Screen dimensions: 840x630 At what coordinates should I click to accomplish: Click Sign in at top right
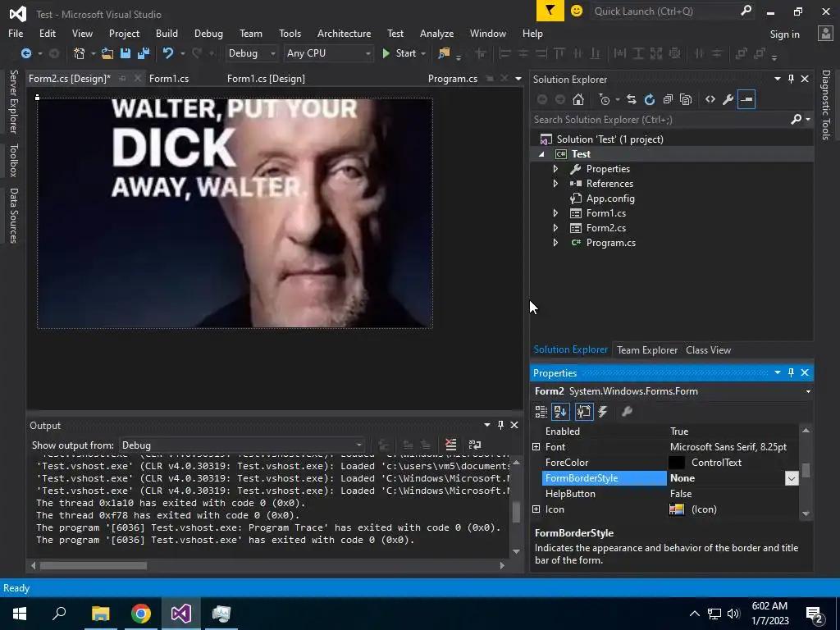(784, 34)
